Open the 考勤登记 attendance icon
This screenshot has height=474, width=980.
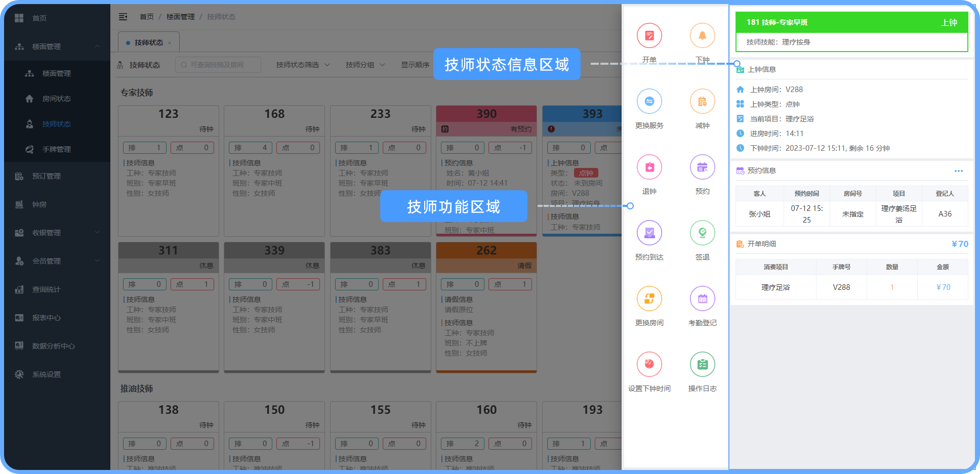pos(703,299)
